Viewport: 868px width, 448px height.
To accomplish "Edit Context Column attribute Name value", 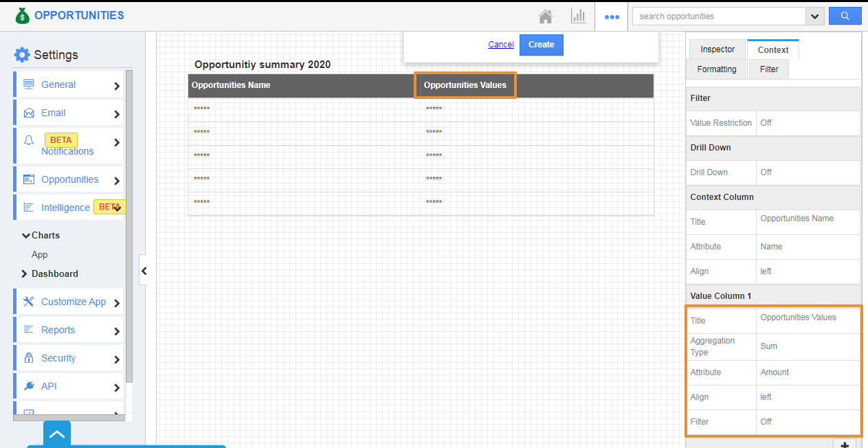I will 808,247.
